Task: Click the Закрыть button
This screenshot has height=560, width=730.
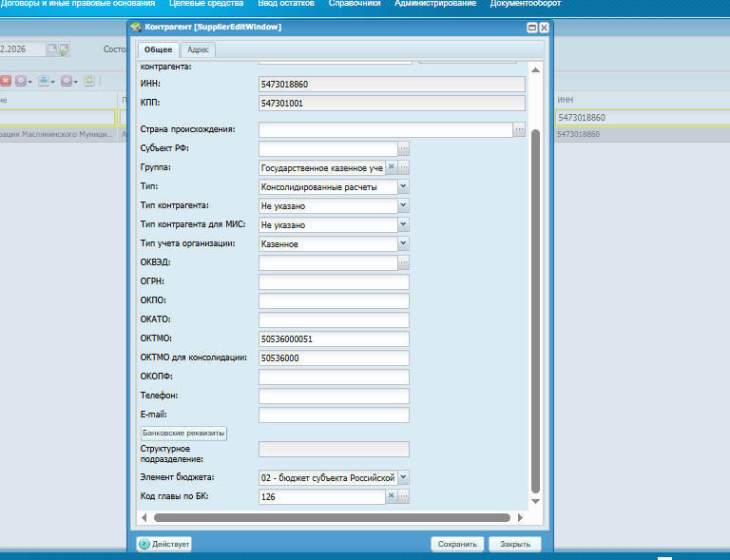Action: [x=515, y=544]
